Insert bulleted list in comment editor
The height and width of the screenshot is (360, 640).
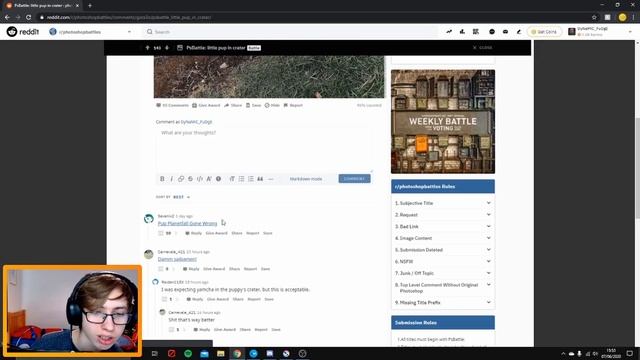pyautogui.click(x=241, y=179)
